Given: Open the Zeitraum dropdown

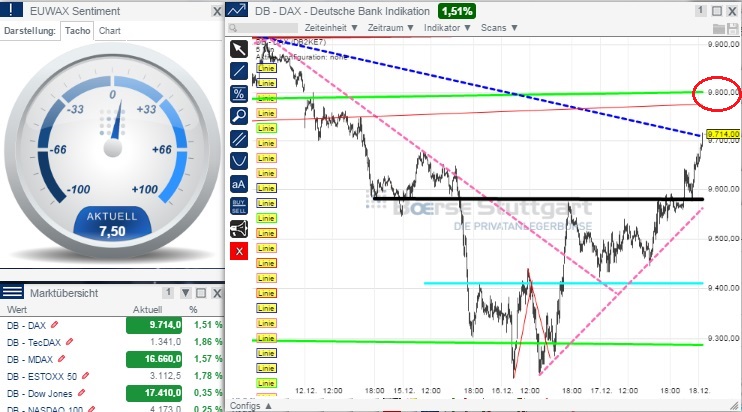Looking at the screenshot, I should click(391, 28).
